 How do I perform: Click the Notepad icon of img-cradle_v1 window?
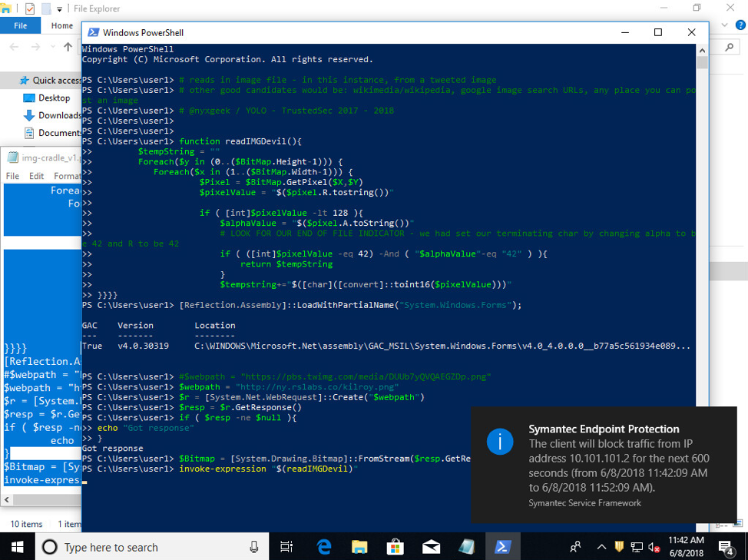point(13,157)
